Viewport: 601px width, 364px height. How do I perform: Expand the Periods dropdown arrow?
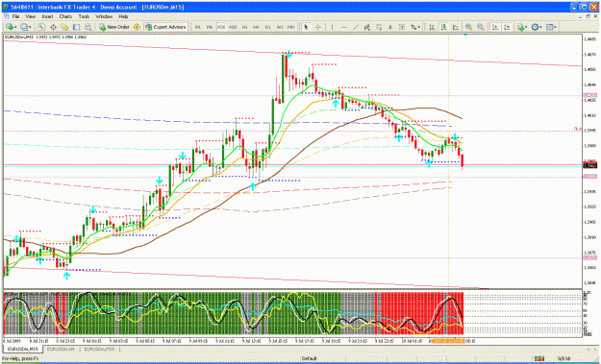[540, 28]
